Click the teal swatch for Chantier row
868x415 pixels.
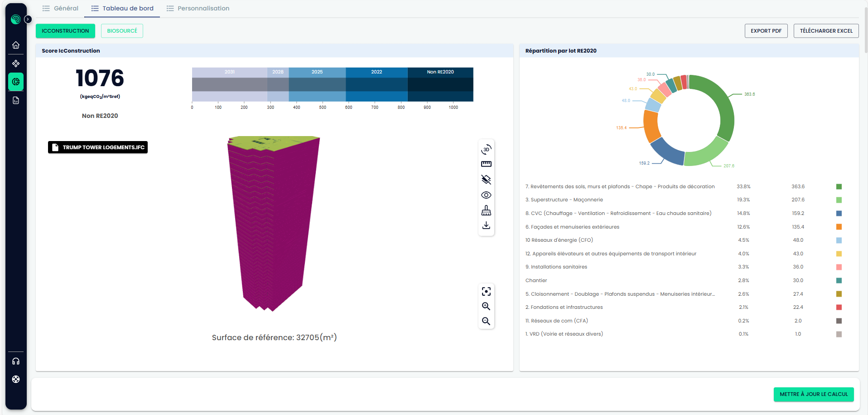[x=839, y=281]
